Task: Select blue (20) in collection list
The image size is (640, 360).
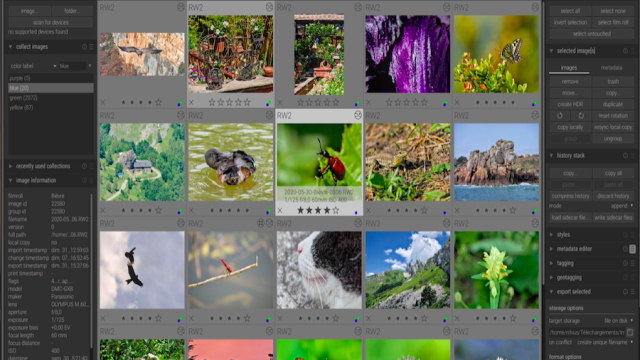Action: [x=51, y=88]
